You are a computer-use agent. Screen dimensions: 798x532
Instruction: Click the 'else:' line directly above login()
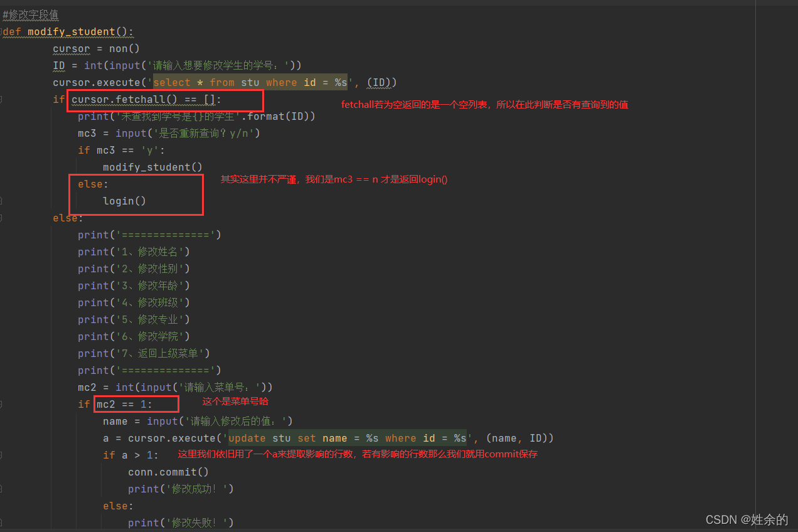tap(93, 184)
